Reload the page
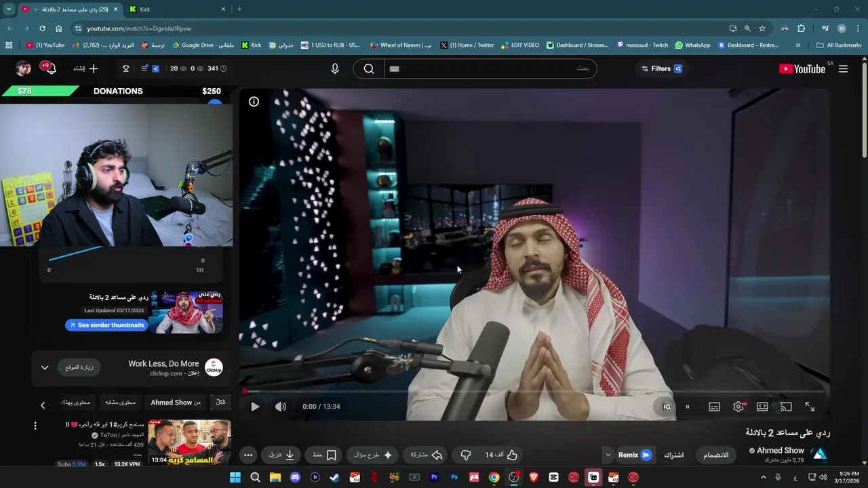 (x=42, y=28)
